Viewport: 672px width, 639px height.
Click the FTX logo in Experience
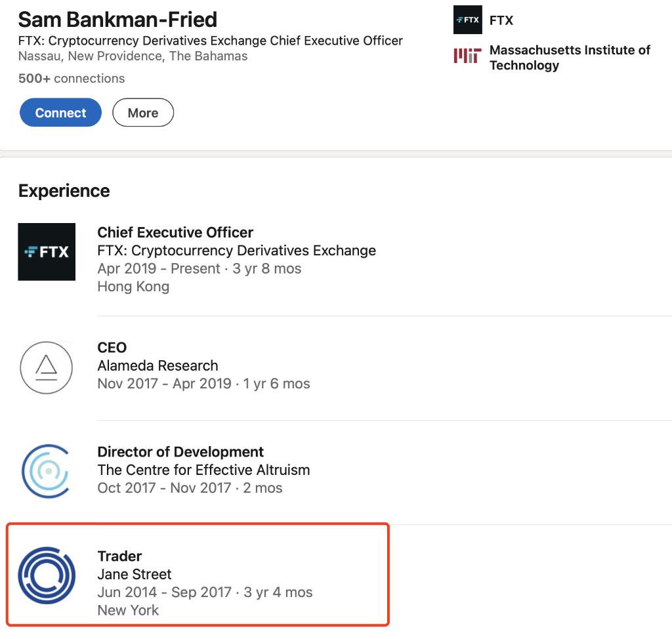coord(47,251)
